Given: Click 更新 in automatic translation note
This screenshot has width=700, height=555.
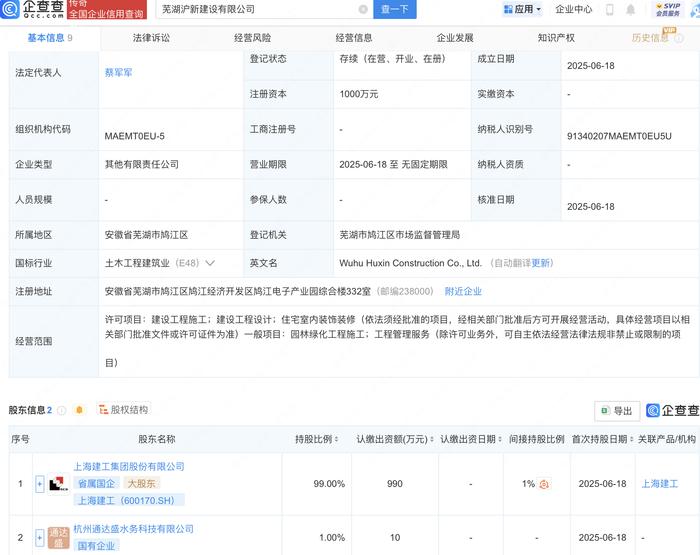Looking at the screenshot, I should click(540, 263).
